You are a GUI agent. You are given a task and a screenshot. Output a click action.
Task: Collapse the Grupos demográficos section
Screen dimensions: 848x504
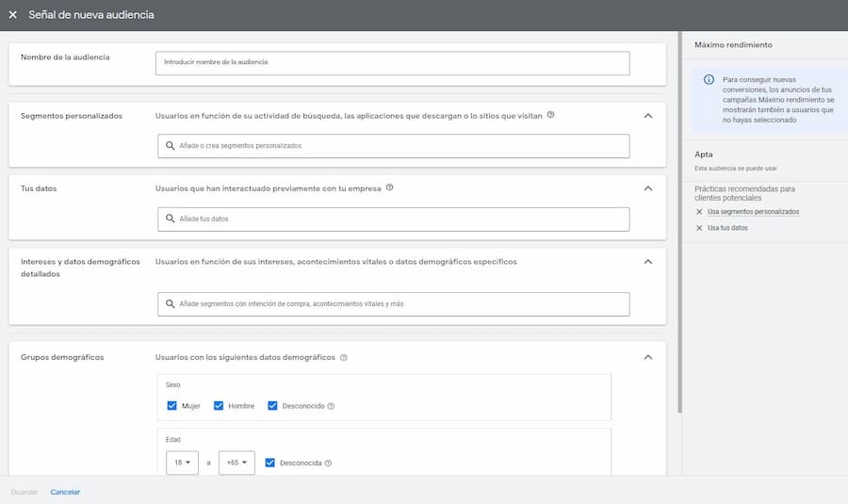(647, 358)
